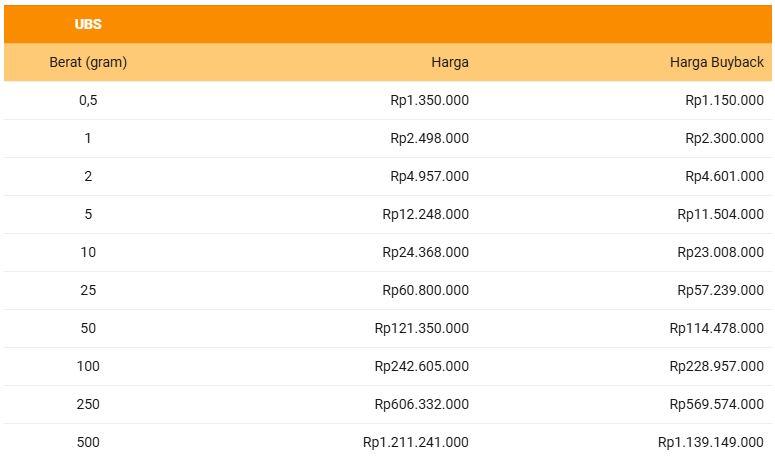Click price Rp12.248.000
775x456 pixels.
click(425, 214)
